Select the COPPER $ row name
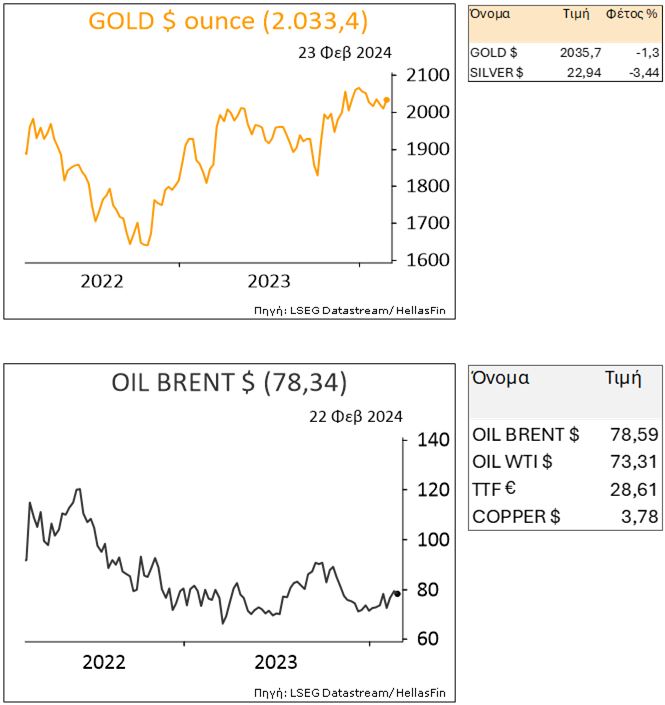The height and width of the screenshot is (705, 665). pos(516,516)
